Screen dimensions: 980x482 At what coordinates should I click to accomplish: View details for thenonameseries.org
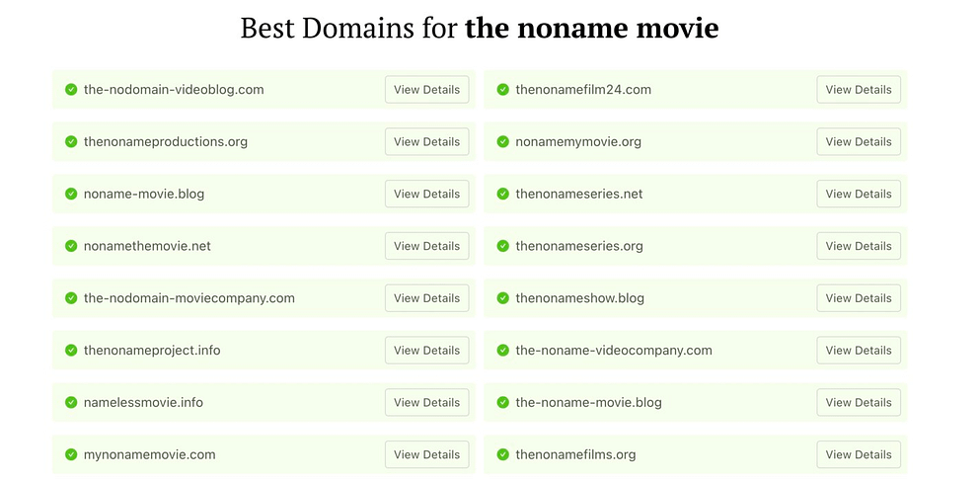click(x=858, y=246)
